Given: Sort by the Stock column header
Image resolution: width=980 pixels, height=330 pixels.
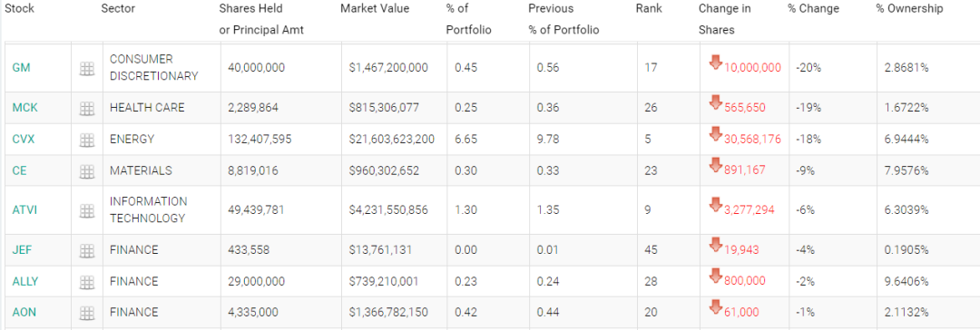Looking at the screenshot, I should [19, 9].
